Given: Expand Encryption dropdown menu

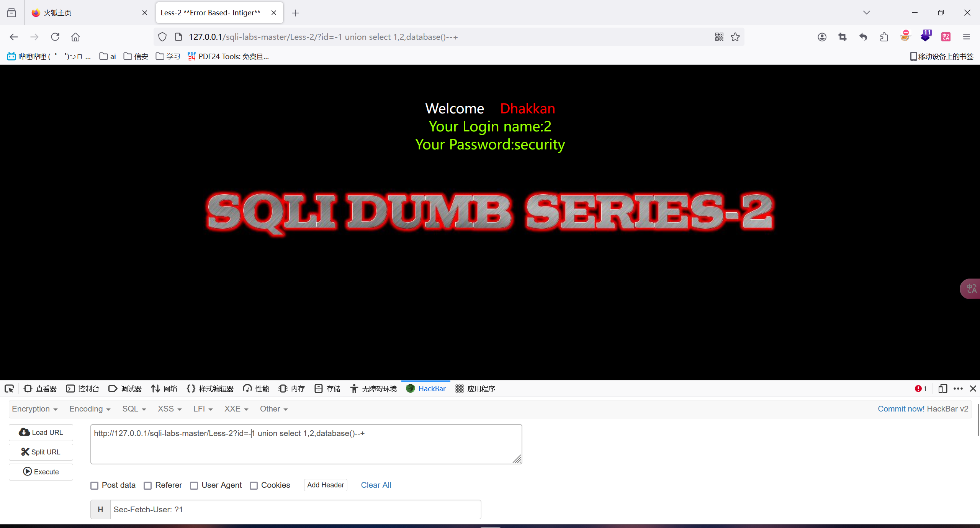Looking at the screenshot, I should coord(34,409).
